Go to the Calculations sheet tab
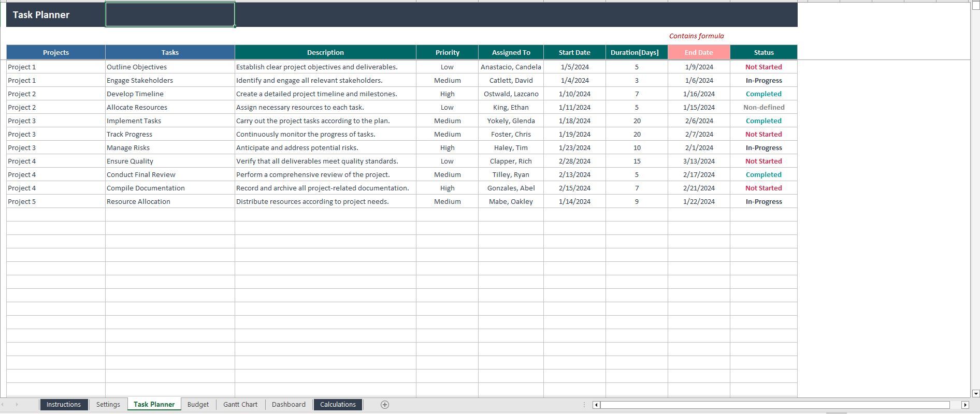 pos(338,405)
